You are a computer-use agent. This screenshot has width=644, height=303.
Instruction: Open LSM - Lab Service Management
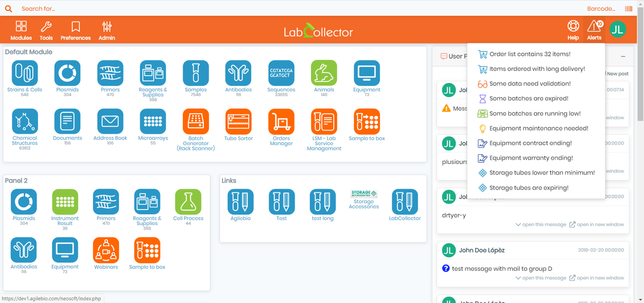[324, 121]
